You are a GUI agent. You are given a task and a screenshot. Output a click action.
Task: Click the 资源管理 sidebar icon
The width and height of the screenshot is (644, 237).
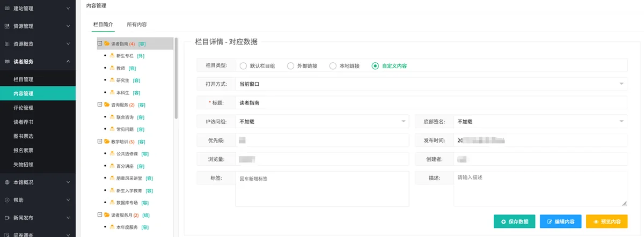click(7, 26)
